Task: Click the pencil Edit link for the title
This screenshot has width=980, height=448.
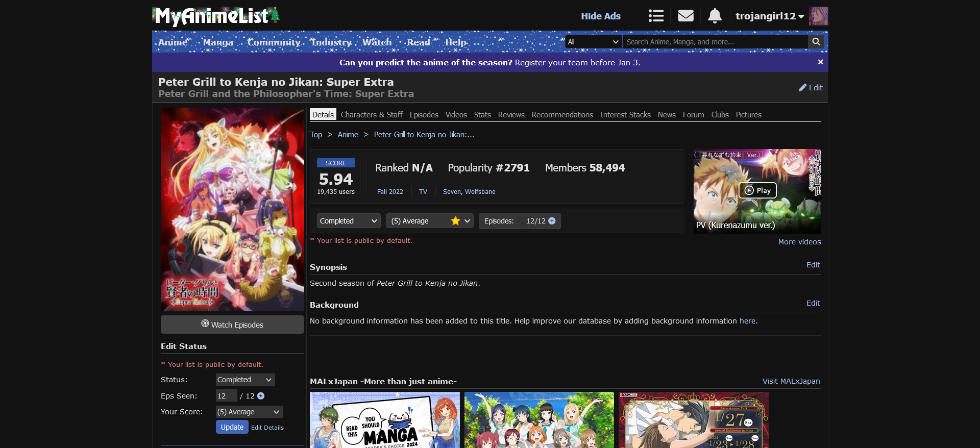Action: click(x=811, y=88)
